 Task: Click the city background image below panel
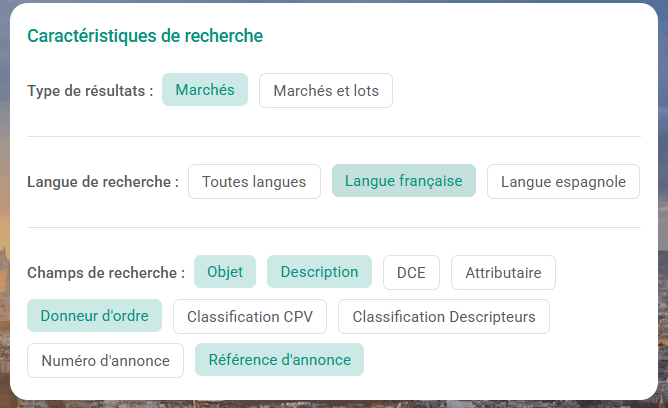tap(334, 402)
